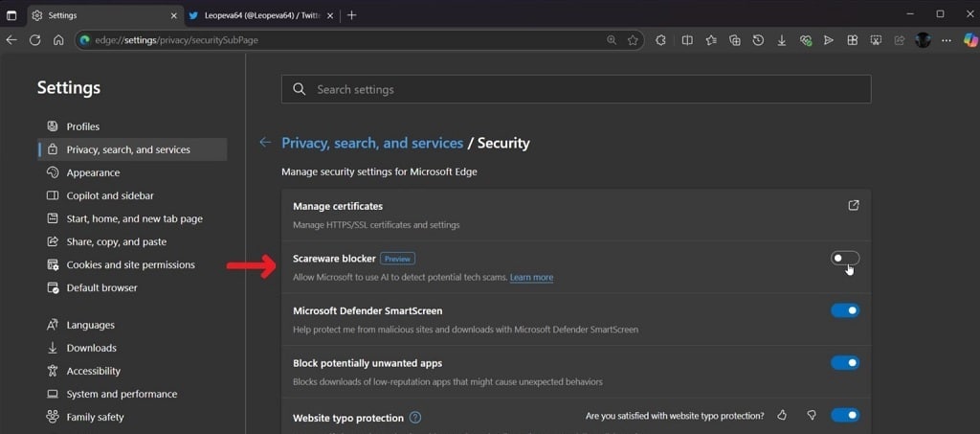Open Copilot and sidebar section
This screenshot has width=980, height=434.
[x=132, y=196]
